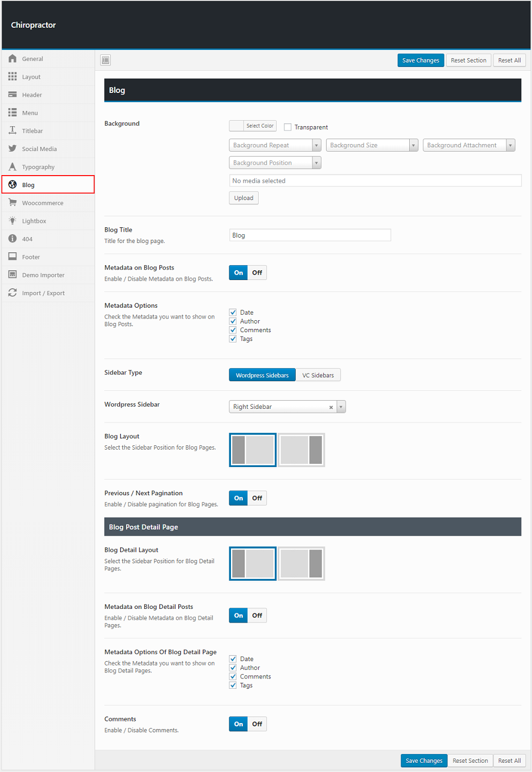532x772 pixels.
Task: Click the Layout grid icon
Action: pyautogui.click(x=12, y=77)
